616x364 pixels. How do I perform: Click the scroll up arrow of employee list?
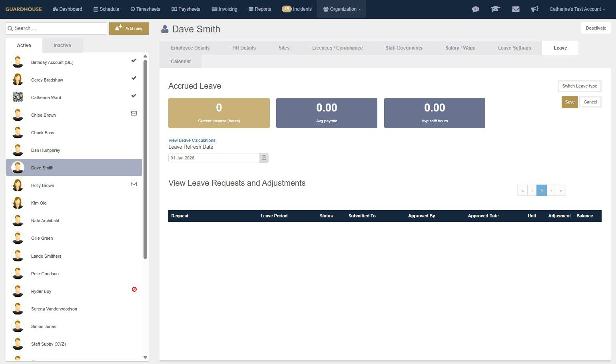(x=145, y=56)
